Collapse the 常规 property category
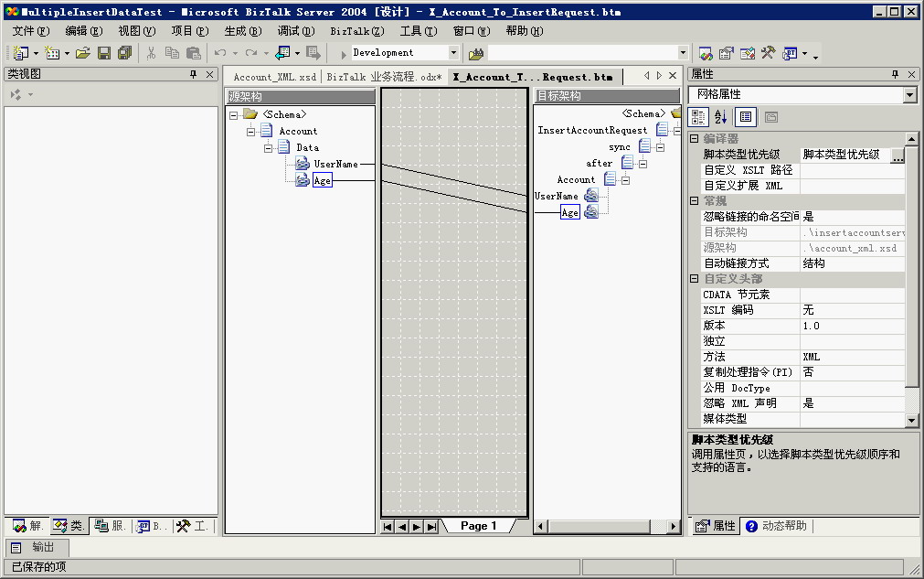Image resolution: width=924 pixels, height=579 pixels. click(x=695, y=200)
